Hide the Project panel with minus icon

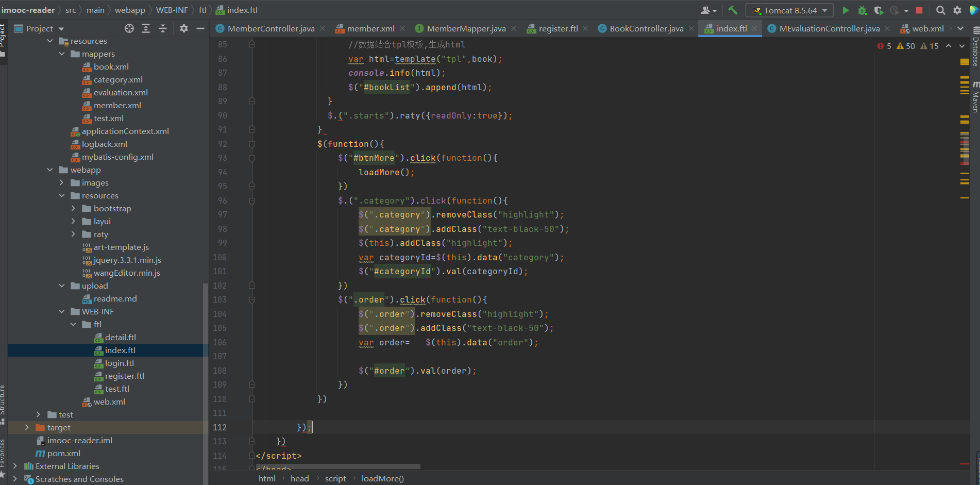click(200, 28)
